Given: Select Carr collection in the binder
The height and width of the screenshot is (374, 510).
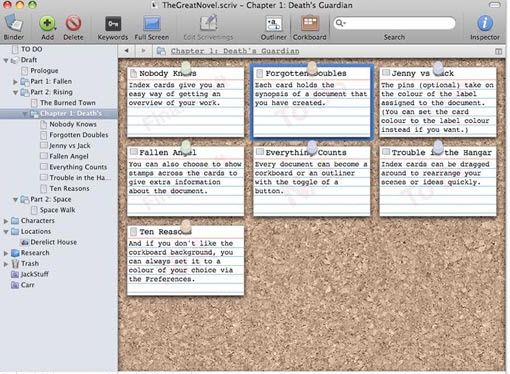Looking at the screenshot, I should tap(27, 285).
